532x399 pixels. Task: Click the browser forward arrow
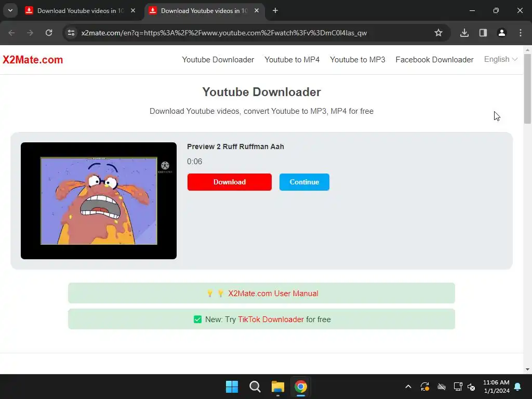click(x=30, y=33)
